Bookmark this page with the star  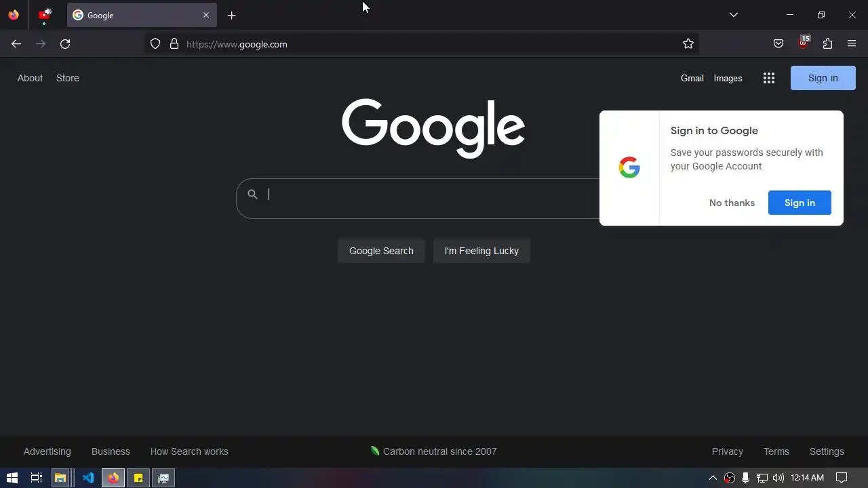point(688,44)
